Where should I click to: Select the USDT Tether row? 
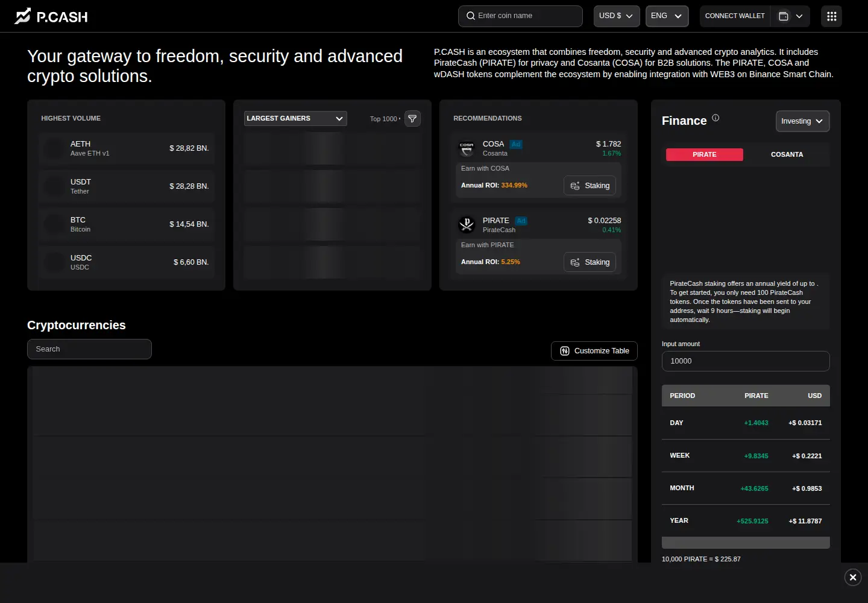[127, 186]
